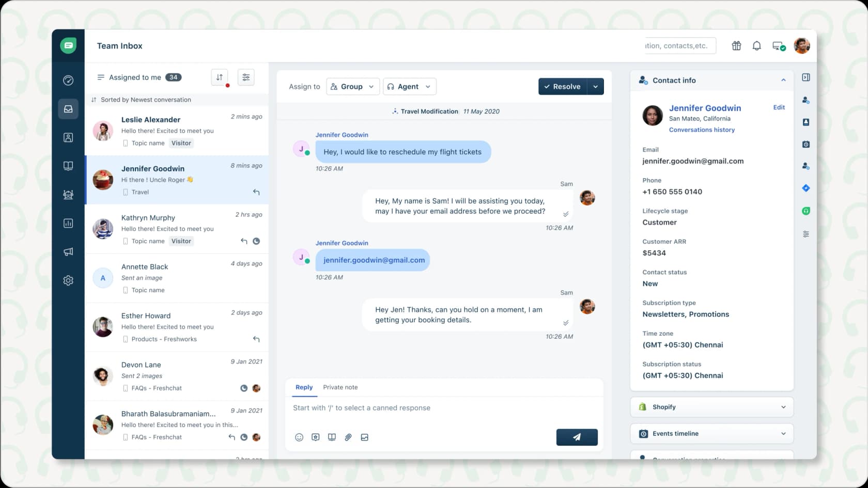868x488 pixels.
Task: Open the dashboard gauge icon in sidebar
Action: (x=68, y=80)
